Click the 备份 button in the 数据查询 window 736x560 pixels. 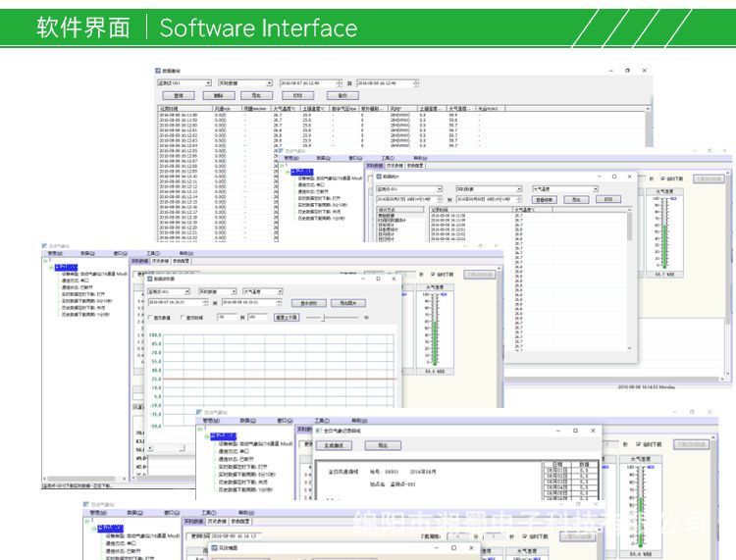[342, 96]
